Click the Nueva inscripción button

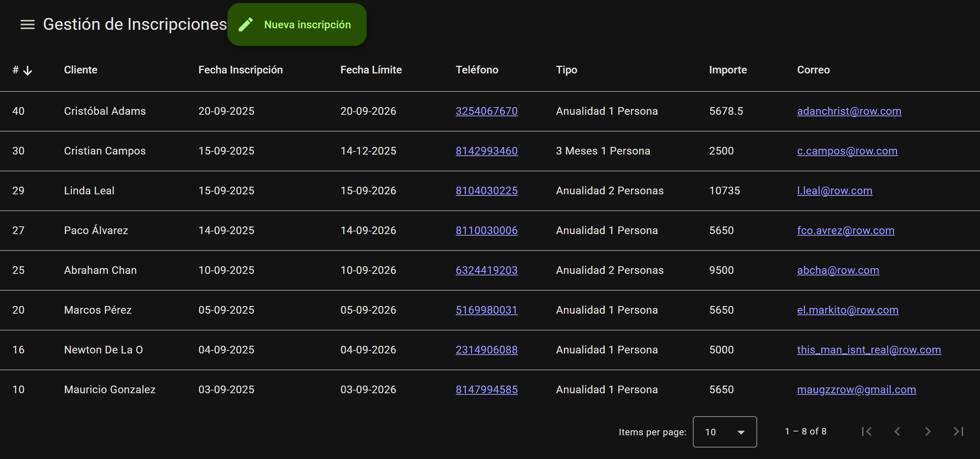tap(307, 24)
